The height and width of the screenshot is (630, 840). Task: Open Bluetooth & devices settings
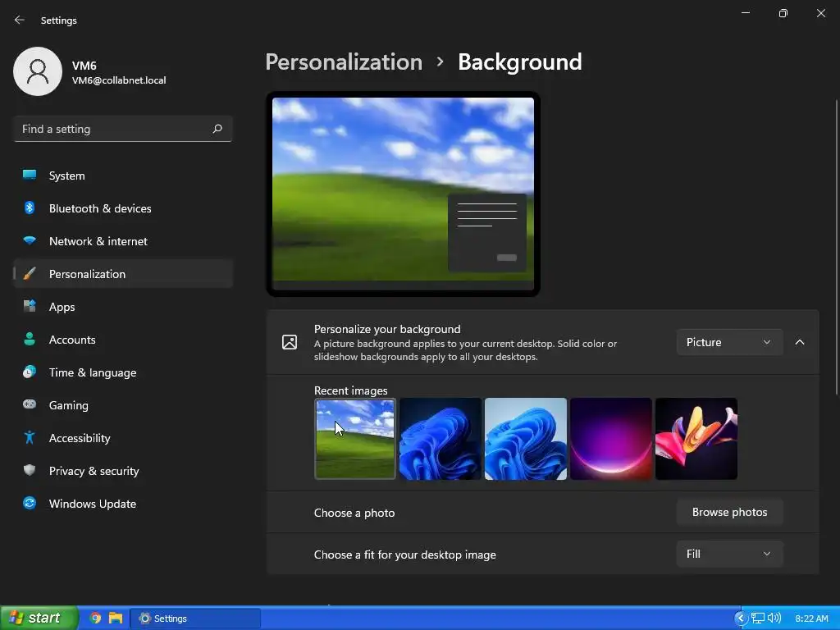pos(123,208)
